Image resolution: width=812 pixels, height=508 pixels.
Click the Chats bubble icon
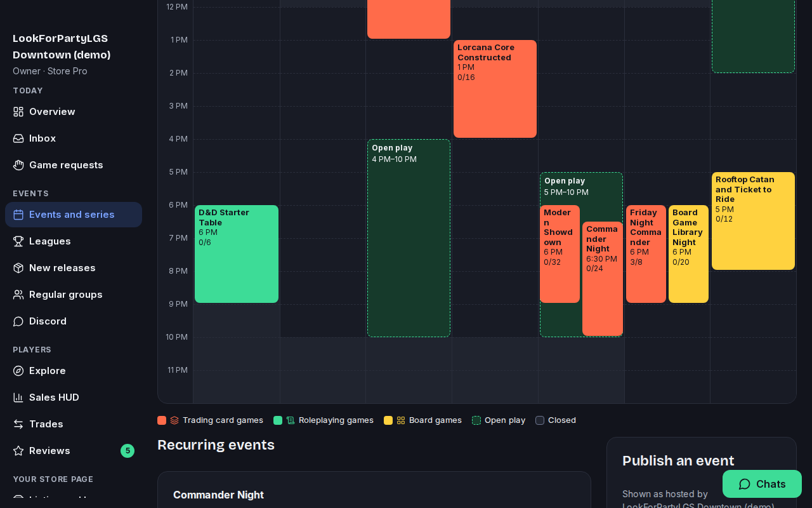[x=745, y=484]
